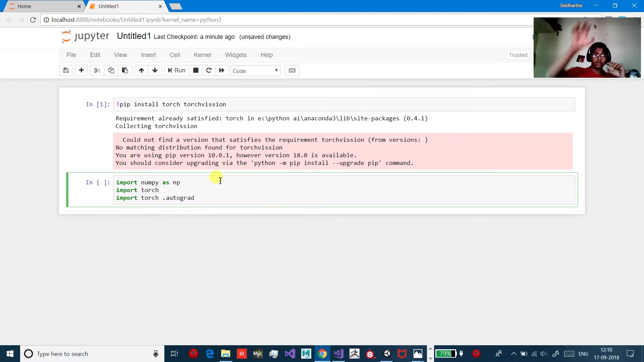Select the pink pip error output

tap(343, 151)
